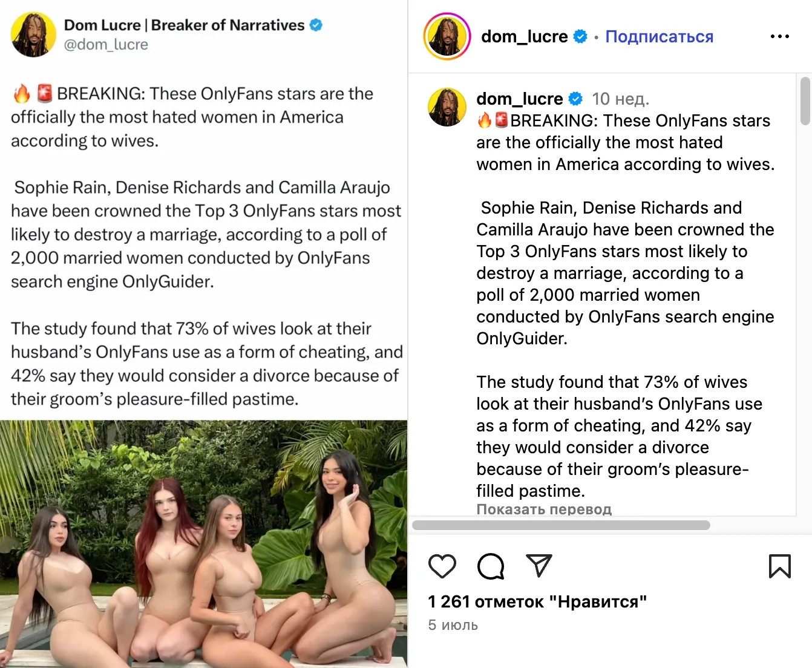This screenshot has height=668, width=812.
Task: Open the caption author's avatar
Action: click(447, 107)
